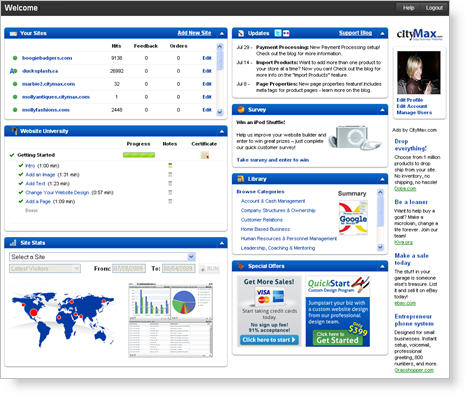Open the Latest Visitors dropdown

pos(45,268)
